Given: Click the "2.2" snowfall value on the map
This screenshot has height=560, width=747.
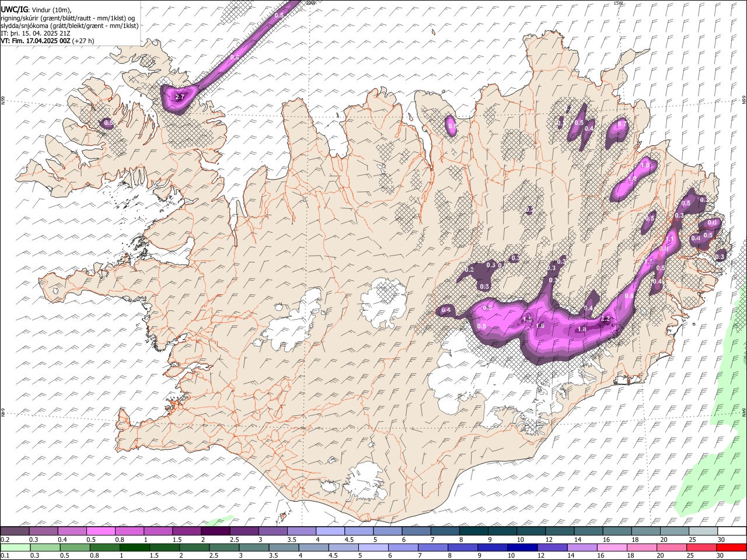Looking at the screenshot, I should pyautogui.click(x=605, y=319).
